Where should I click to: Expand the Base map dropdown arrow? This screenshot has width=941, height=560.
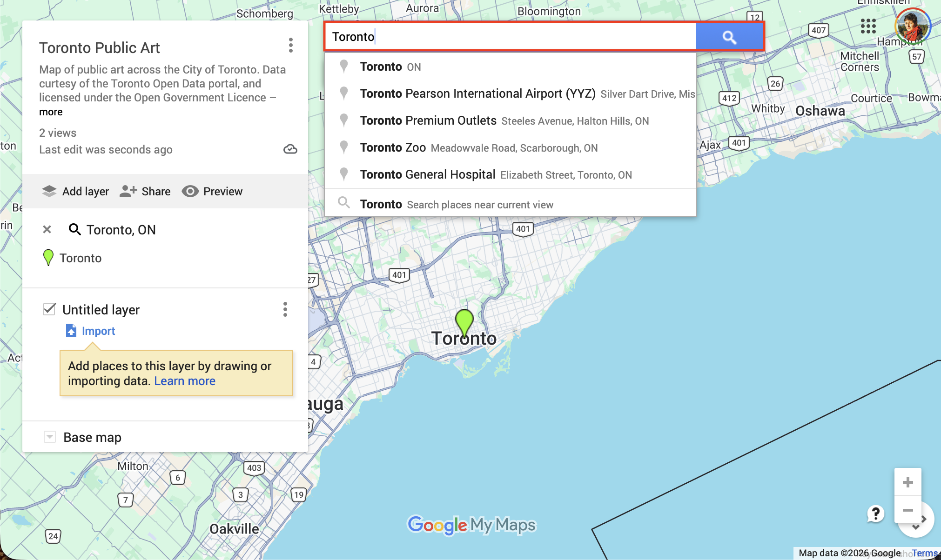tap(50, 437)
